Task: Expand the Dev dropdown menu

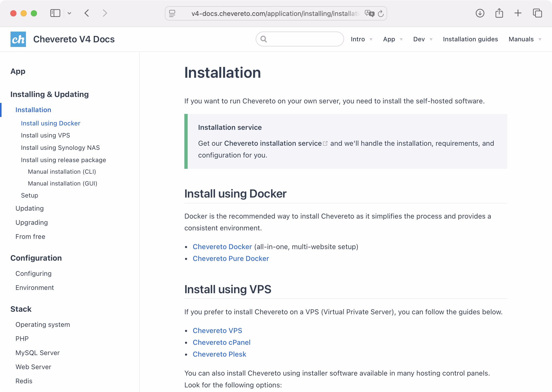Action: [x=423, y=39]
